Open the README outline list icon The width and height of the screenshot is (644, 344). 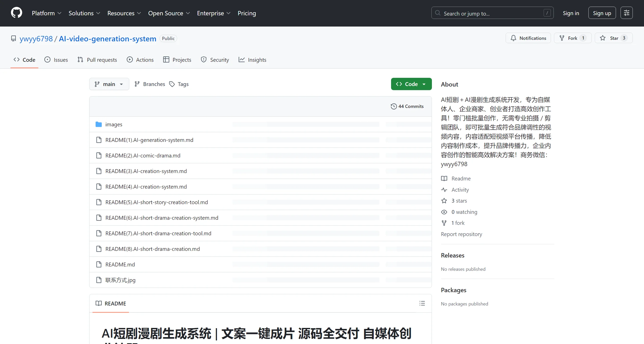pos(422,303)
